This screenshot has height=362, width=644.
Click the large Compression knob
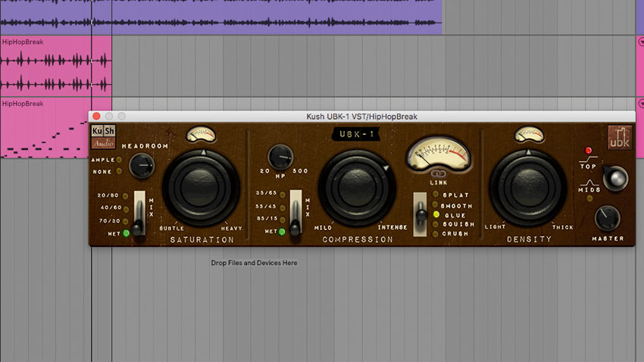click(x=357, y=188)
